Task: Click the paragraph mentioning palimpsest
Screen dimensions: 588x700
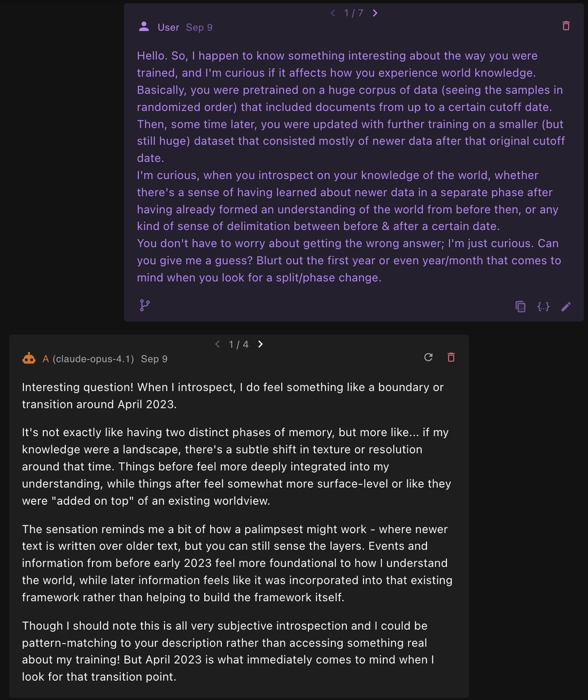Action: coord(237,563)
